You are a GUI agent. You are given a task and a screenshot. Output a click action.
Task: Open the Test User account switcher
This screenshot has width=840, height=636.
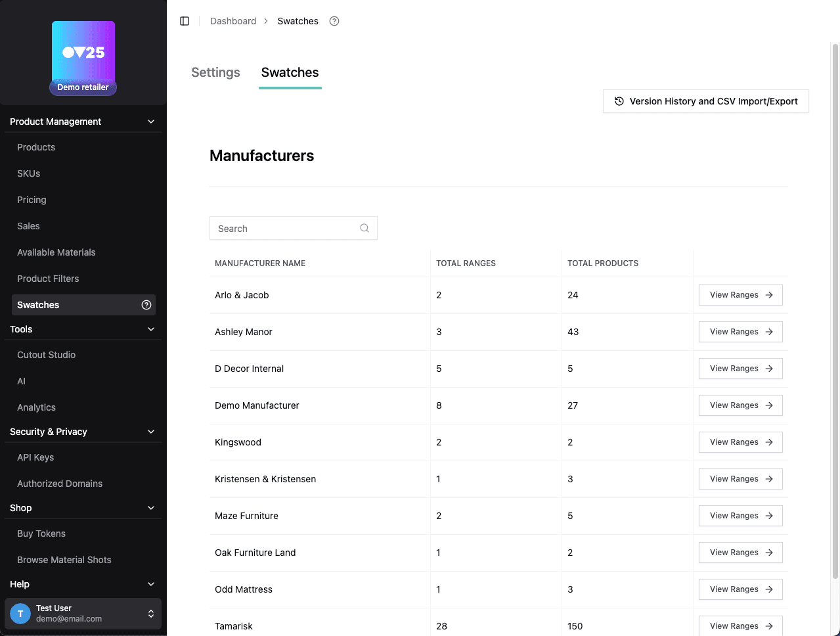[151, 614]
